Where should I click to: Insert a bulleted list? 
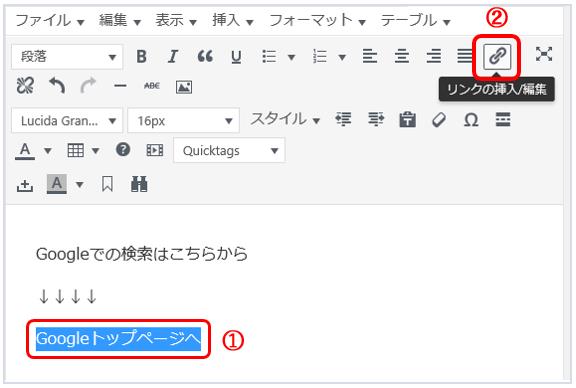(x=269, y=57)
